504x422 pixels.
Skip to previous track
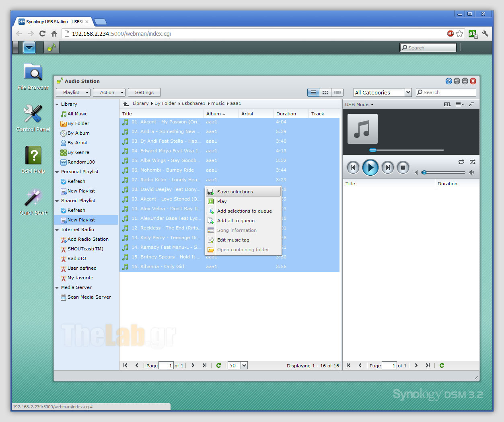pos(353,168)
